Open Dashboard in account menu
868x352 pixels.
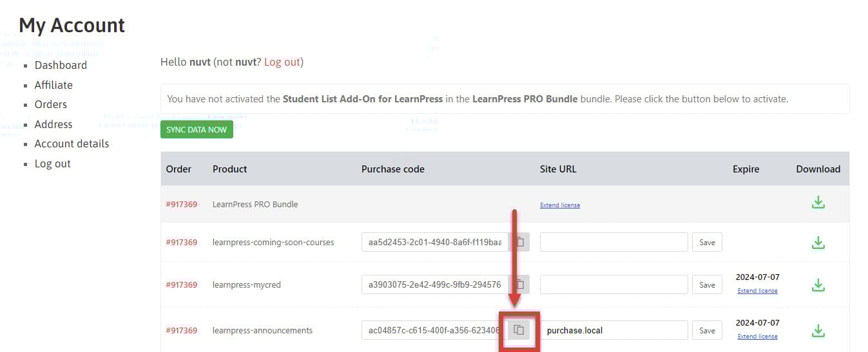(x=61, y=65)
